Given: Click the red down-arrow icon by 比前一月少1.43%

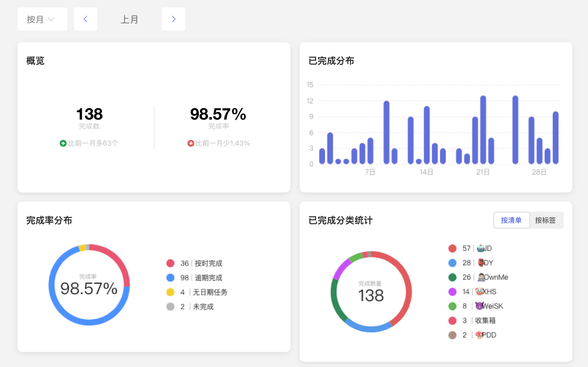Looking at the screenshot, I should click(x=191, y=144).
